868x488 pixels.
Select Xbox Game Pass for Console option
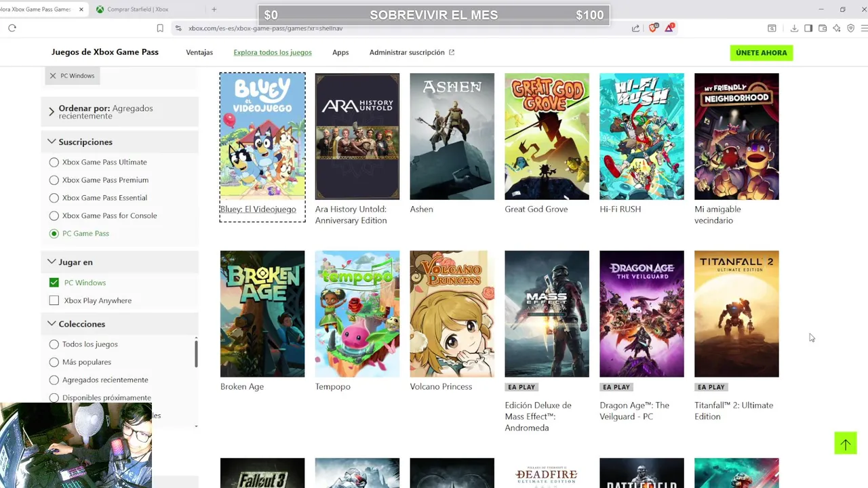[x=54, y=216]
